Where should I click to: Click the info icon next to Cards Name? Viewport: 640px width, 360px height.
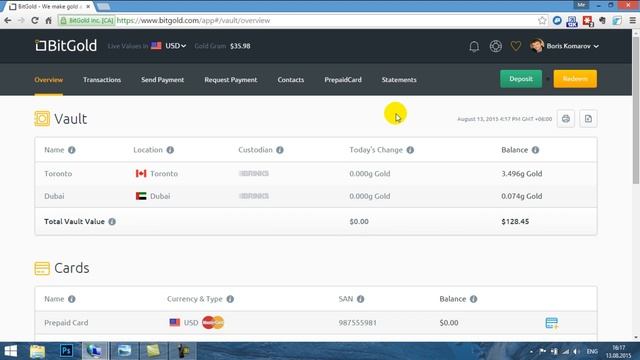tap(71, 299)
